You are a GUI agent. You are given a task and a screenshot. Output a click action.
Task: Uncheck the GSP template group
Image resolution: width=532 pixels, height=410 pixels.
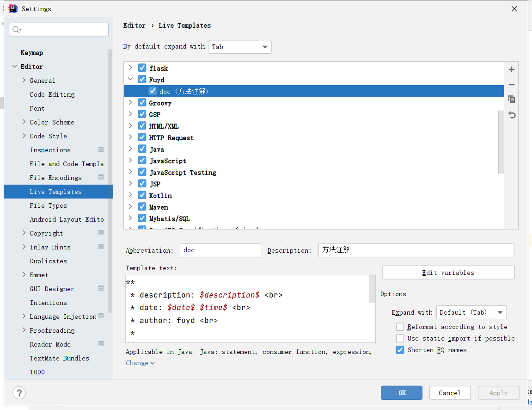(142, 114)
